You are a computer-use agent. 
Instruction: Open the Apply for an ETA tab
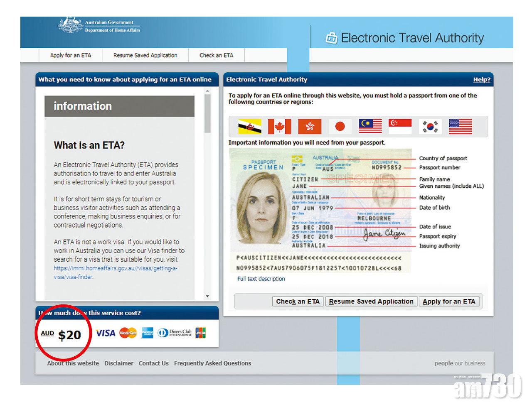tap(70, 55)
